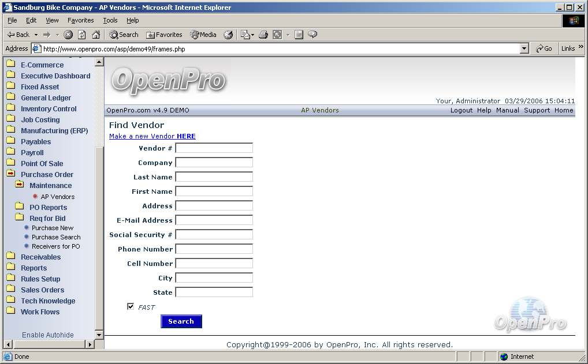Click the Make a new Vendor HERE link

coord(152,136)
